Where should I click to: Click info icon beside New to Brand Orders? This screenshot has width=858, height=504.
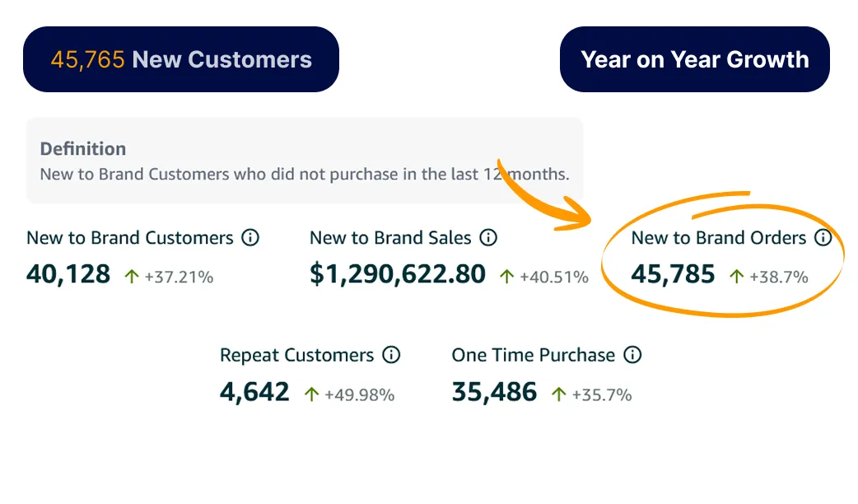pos(823,237)
